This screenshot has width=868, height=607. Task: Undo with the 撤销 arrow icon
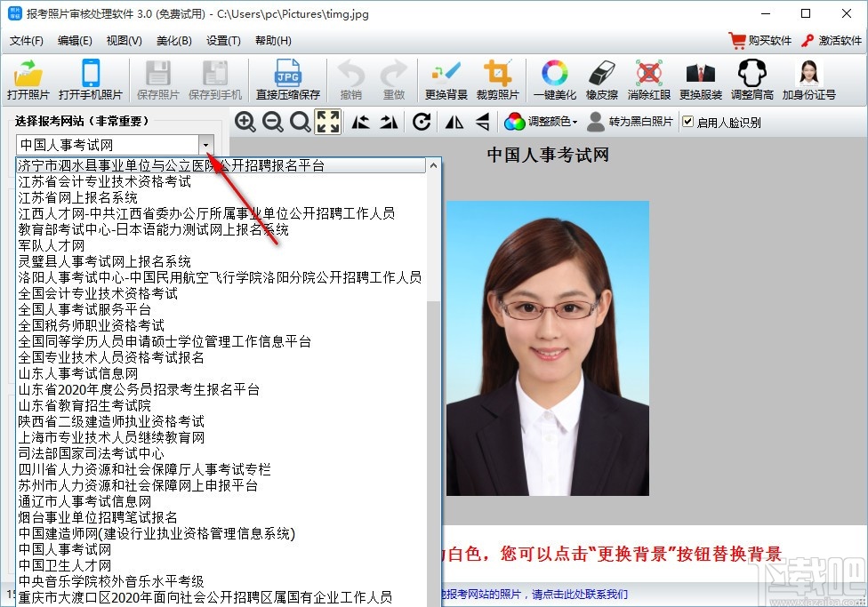[351, 80]
